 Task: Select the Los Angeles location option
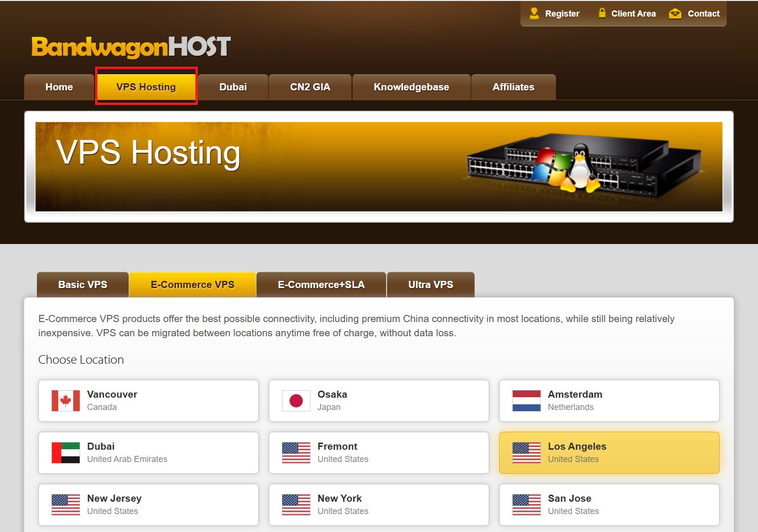click(x=609, y=453)
